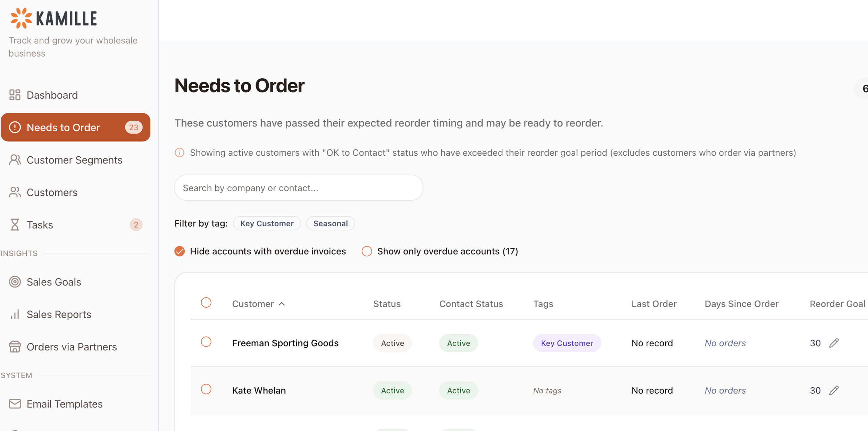Screen dimensions: 868x431
Task: Click the Customer Segments people icon
Action: click(15, 160)
